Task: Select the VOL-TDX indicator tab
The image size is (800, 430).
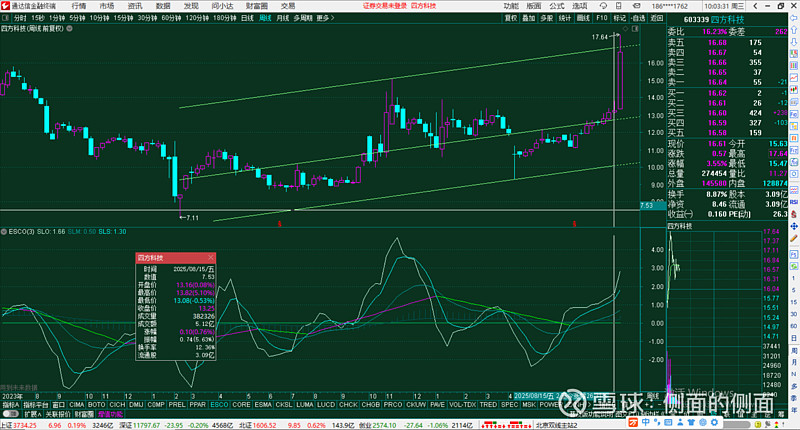Action: click(x=462, y=404)
